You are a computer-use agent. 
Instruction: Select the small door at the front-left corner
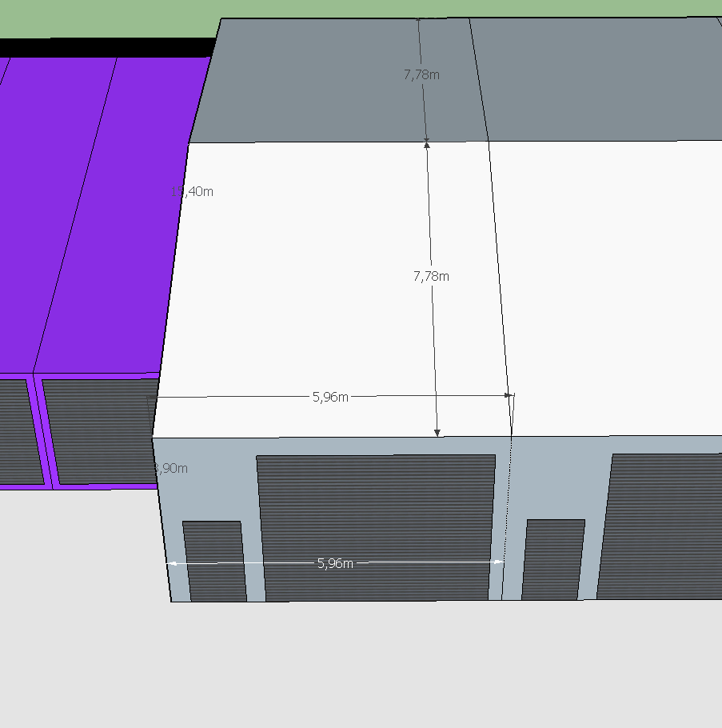click(x=213, y=560)
